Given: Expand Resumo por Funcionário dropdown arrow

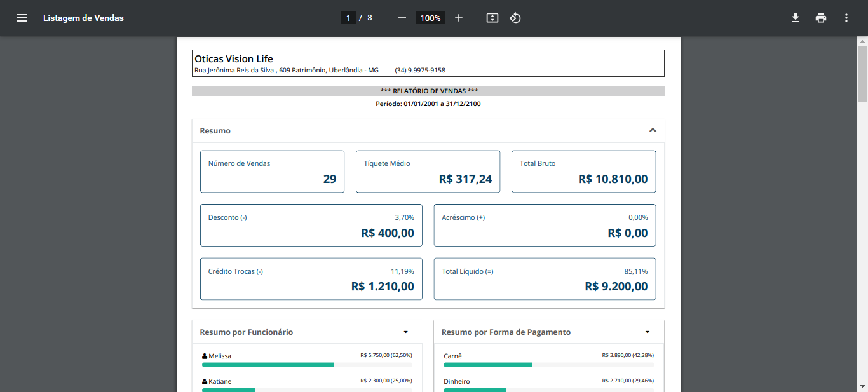Looking at the screenshot, I should pyautogui.click(x=405, y=332).
